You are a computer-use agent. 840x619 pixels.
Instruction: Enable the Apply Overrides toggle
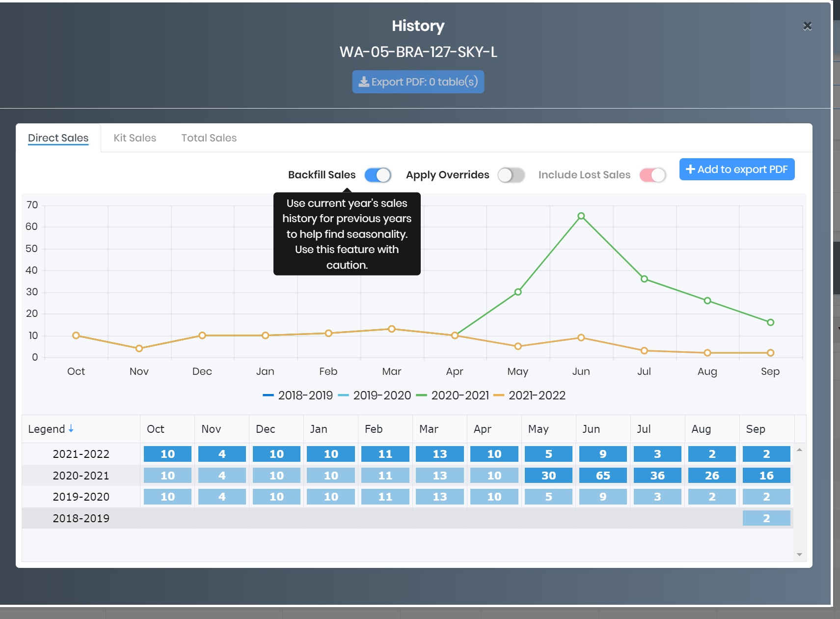511,175
